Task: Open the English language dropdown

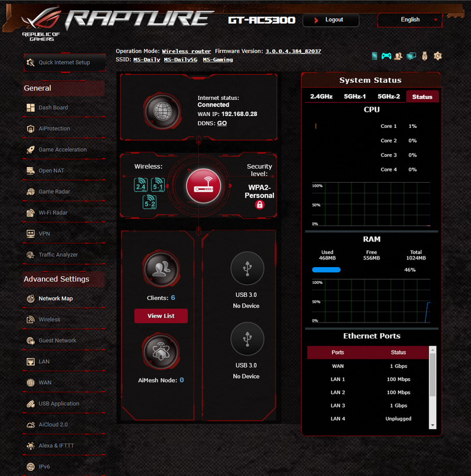Action: [x=410, y=20]
